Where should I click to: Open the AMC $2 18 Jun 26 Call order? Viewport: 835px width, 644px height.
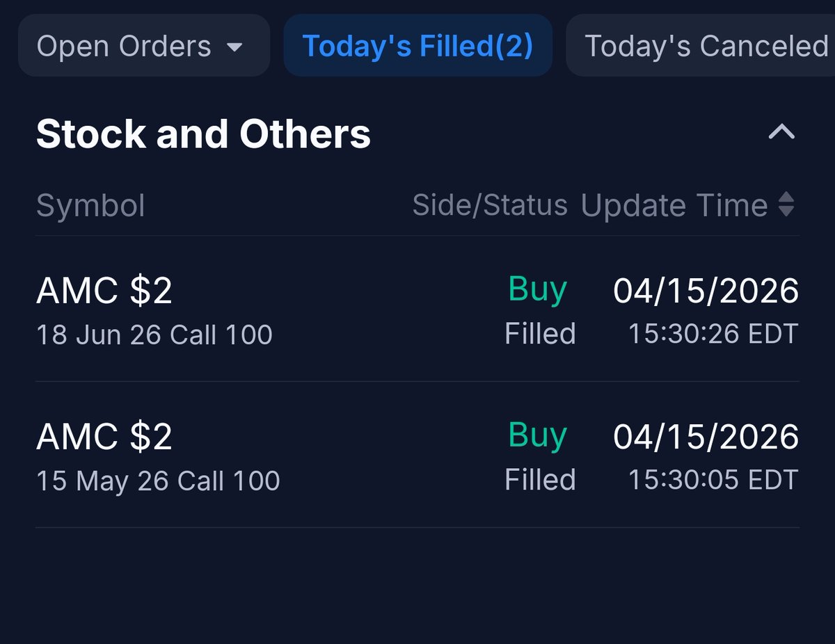pyautogui.click(x=104, y=291)
